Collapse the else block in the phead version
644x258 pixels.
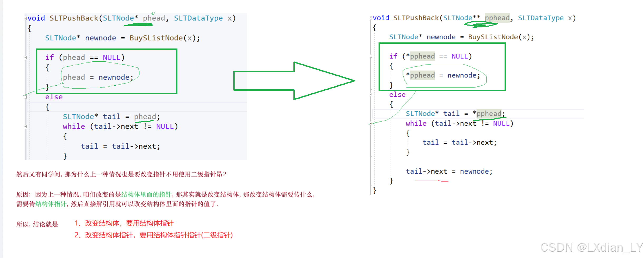tap(26, 97)
